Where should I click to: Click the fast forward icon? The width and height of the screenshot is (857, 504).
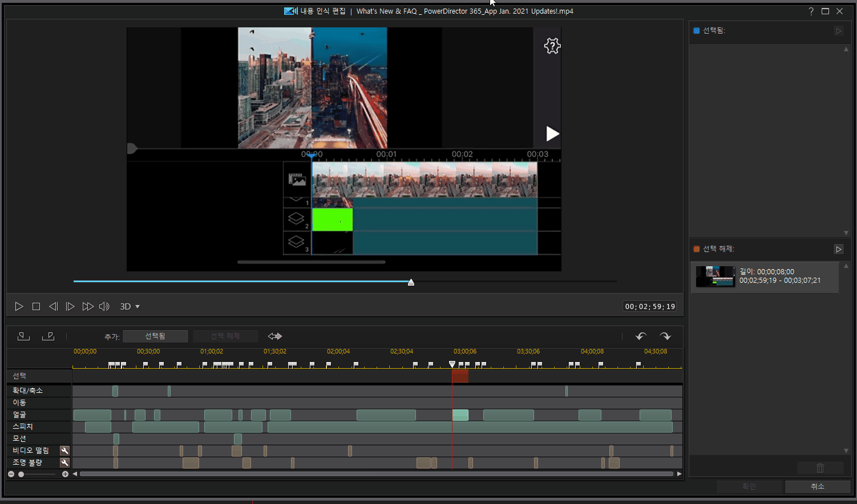87,307
